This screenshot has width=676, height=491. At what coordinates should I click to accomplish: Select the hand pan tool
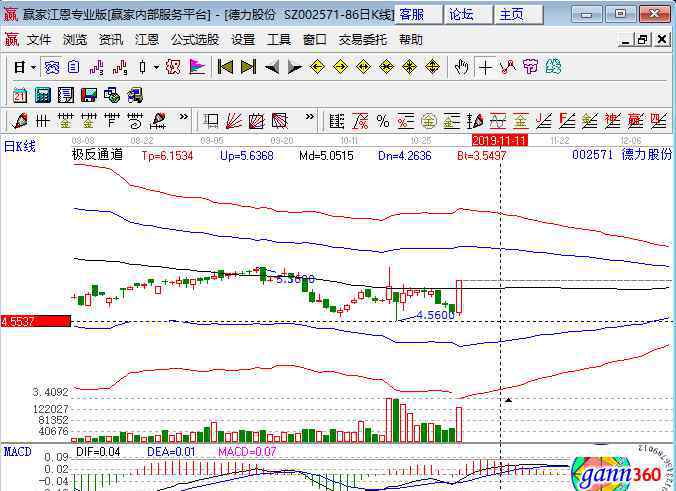(x=462, y=67)
